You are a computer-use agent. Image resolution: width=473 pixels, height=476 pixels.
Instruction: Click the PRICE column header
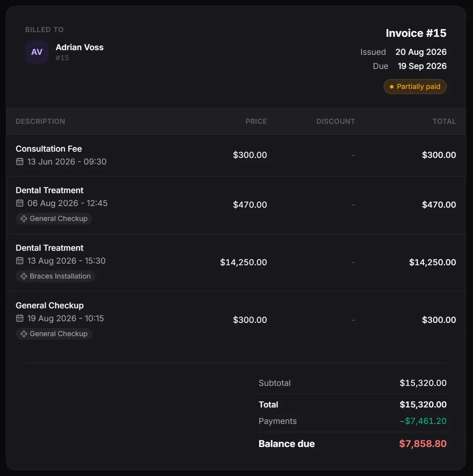coord(256,121)
